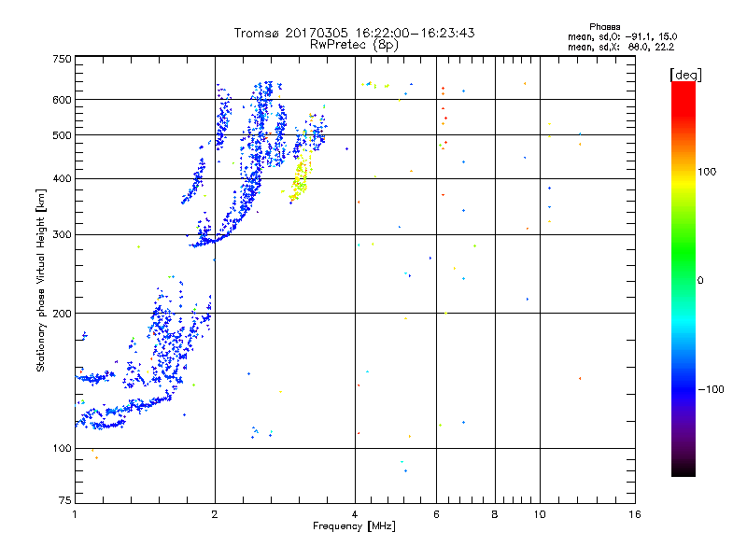Click the 'Stationary phase Virtual Height [km]' axis label
Screen dimensions: 747x560
point(41,281)
